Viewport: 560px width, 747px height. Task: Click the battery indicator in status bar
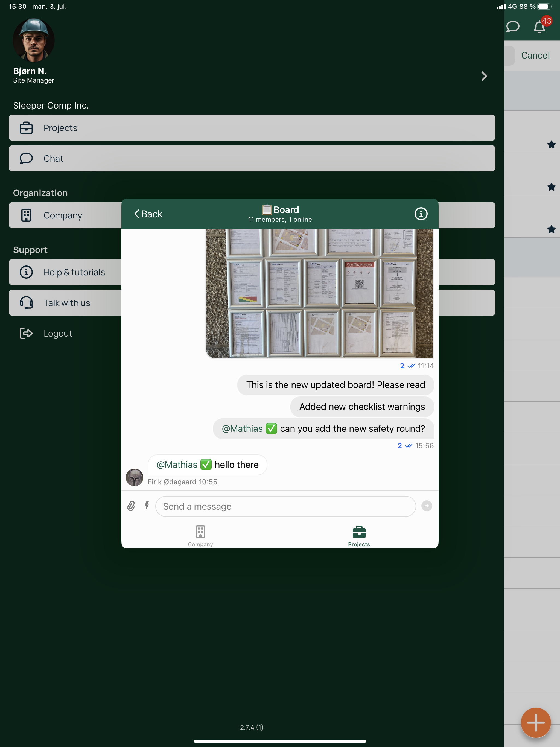click(544, 6)
